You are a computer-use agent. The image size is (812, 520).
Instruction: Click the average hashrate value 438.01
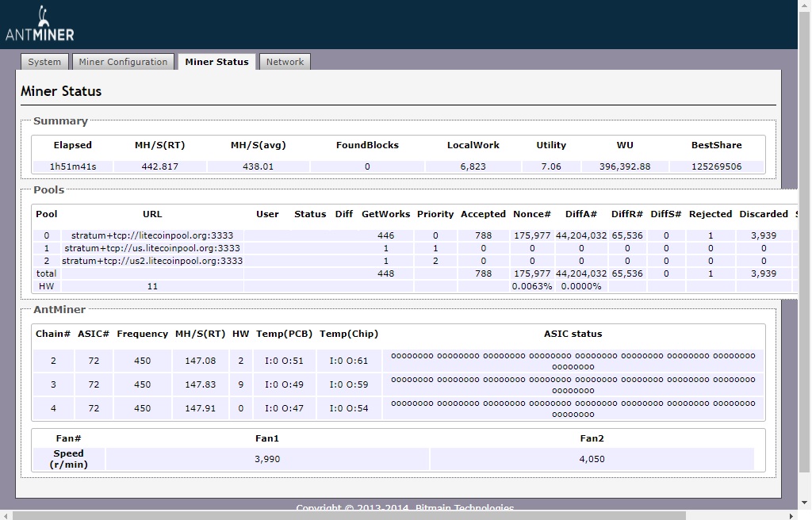point(259,166)
